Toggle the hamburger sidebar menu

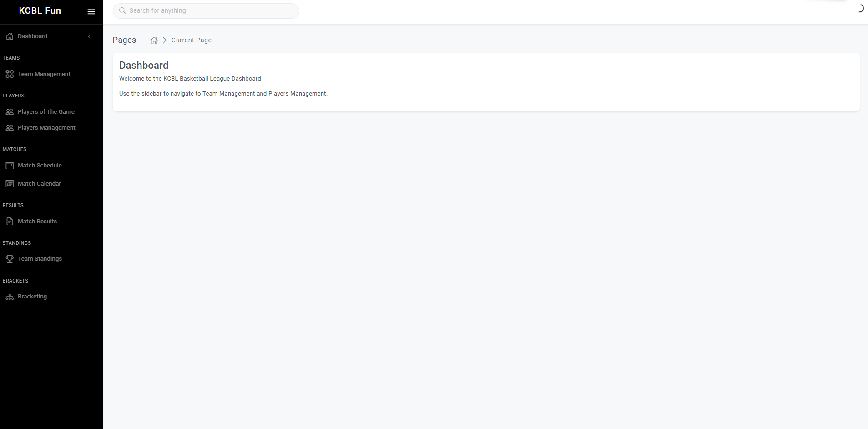[91, 12]
